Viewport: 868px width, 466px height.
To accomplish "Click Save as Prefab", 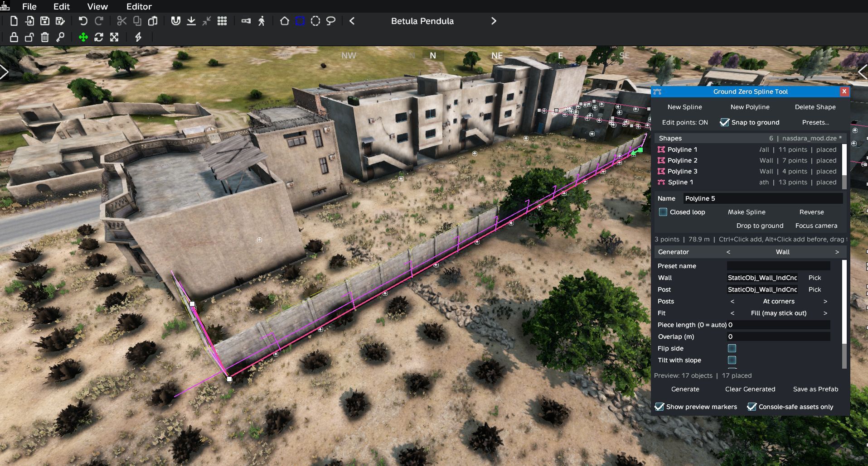I will click(815, 389).
